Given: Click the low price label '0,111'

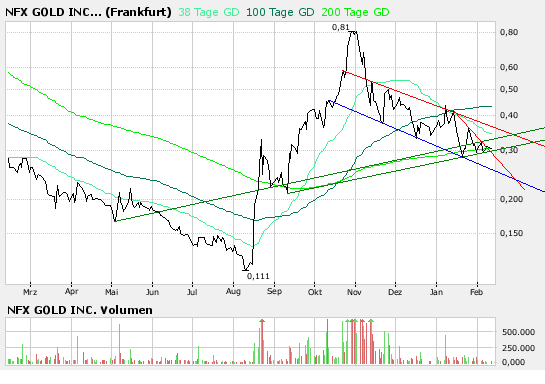Looking at the screenshot, I should (258, 276).
